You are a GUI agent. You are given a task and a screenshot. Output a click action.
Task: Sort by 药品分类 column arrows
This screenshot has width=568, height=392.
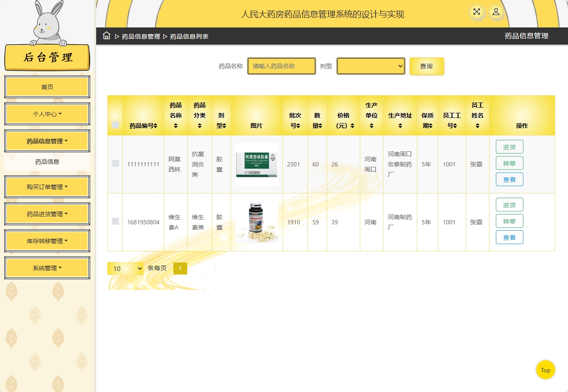point(200,126)
